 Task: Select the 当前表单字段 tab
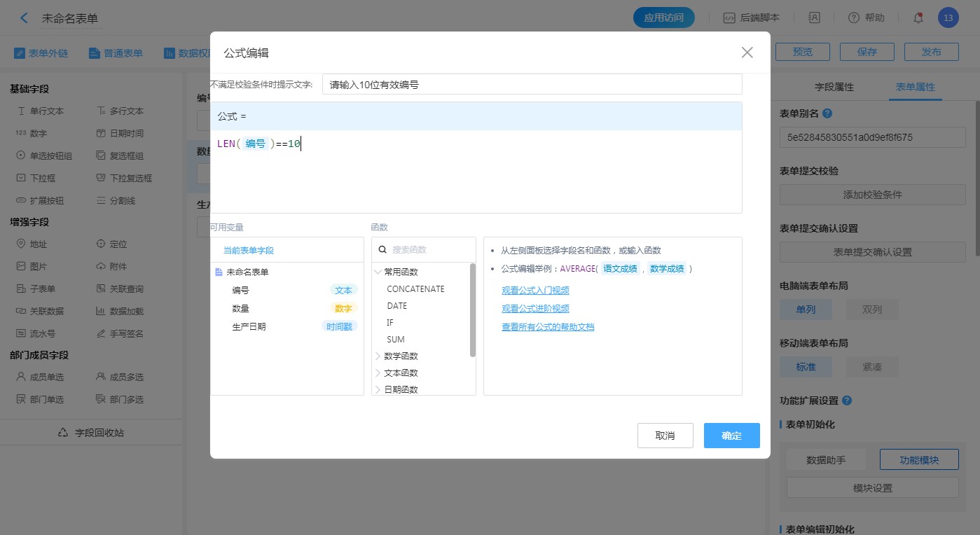tap(249, 250)
